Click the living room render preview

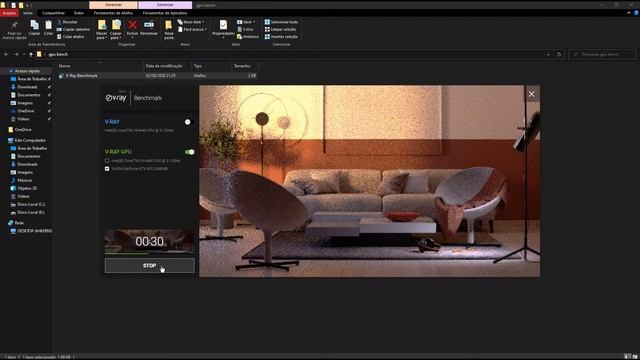pyautogui.click(x=369, y=181)
